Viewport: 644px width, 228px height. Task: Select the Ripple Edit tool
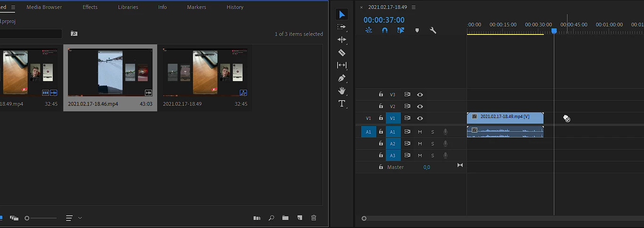[342, 40]
